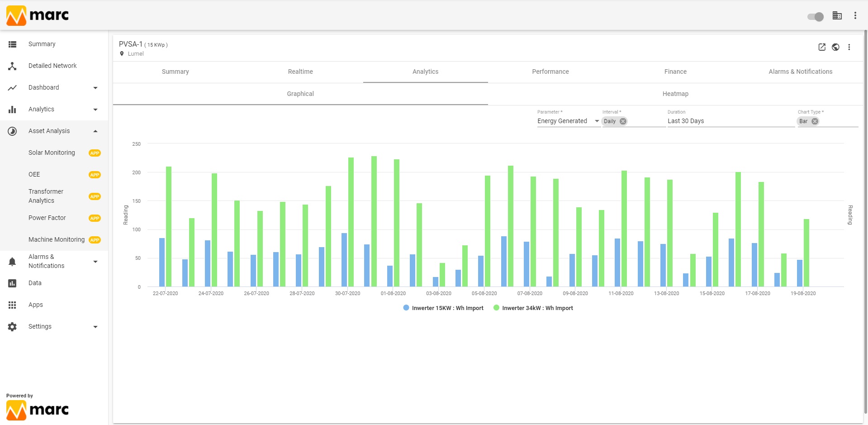
Task: Click the Settings gear icon
Action: (13, 327)
